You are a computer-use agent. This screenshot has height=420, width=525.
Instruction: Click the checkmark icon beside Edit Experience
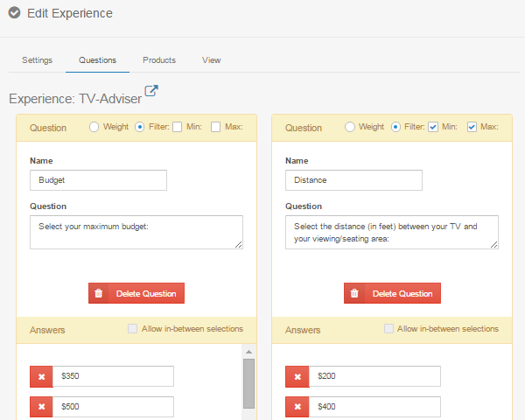pyautogui.click(x=14, y=13)
